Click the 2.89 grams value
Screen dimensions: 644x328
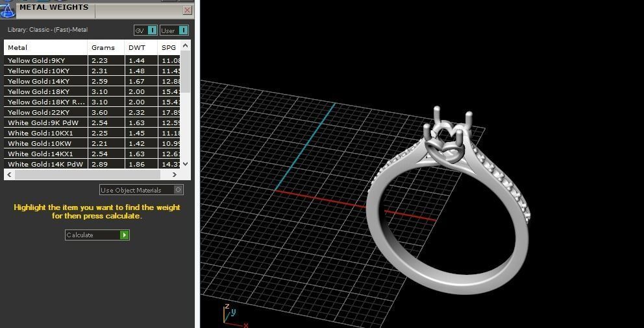coord(99,164)
